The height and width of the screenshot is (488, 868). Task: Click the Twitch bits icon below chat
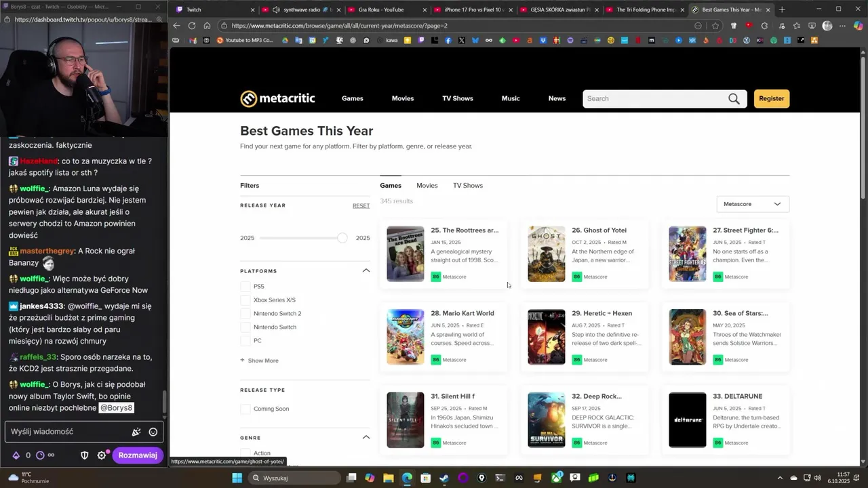16,455
